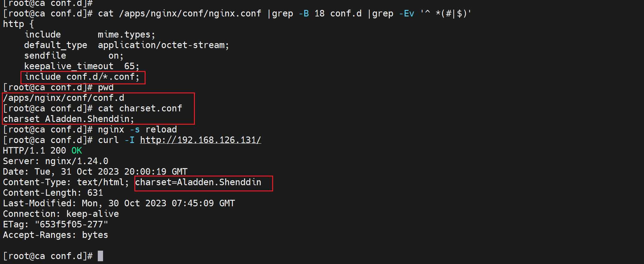
Task: Click the highlighted 'include conf.d/*.conf;' line
Action: [82, 77]
